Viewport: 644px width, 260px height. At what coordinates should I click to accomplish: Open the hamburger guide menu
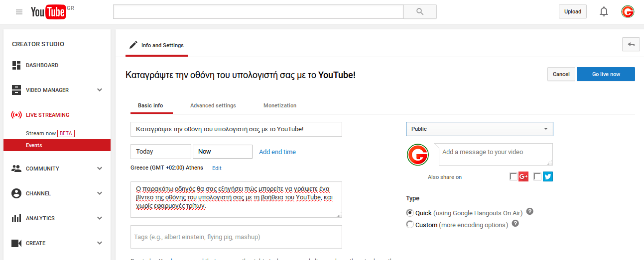pos(19,12)
